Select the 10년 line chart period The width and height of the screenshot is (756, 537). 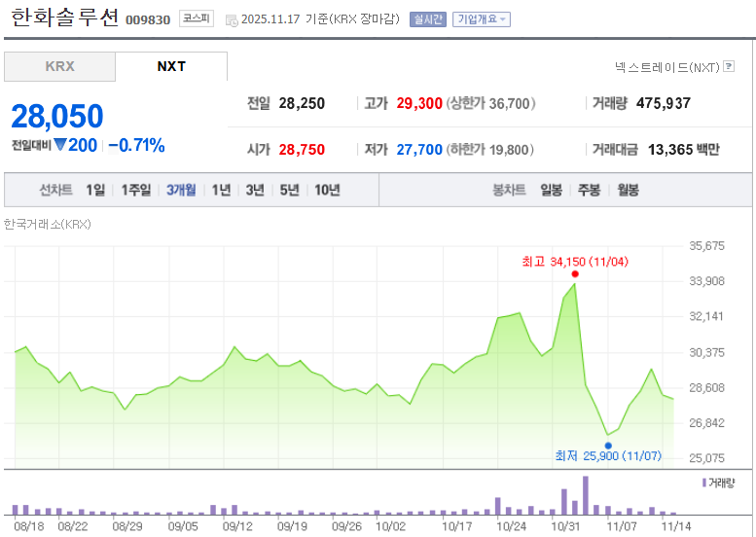[327, 190]
